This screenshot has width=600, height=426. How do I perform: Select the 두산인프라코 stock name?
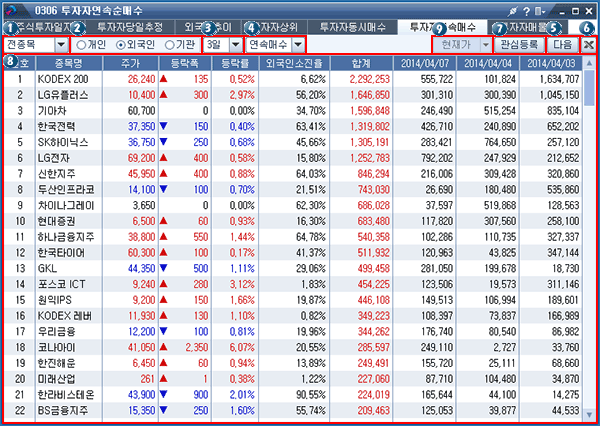tap(66, 190)
